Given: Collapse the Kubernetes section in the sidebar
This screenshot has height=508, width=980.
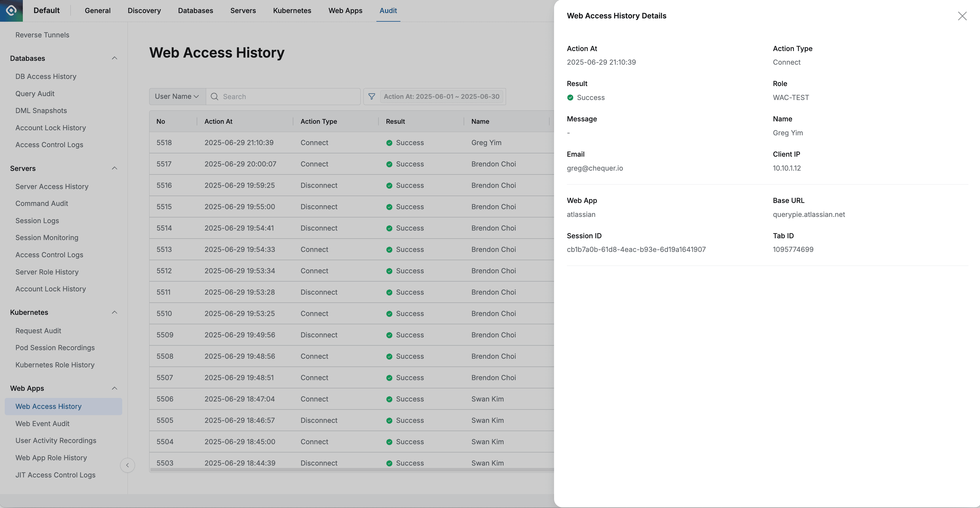Looking at the screenshot, I should pos(115,312).
